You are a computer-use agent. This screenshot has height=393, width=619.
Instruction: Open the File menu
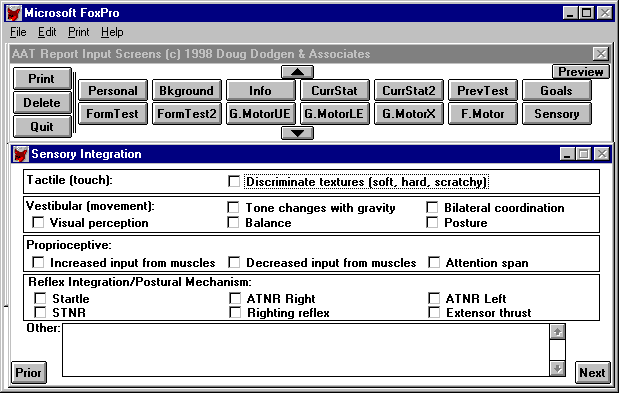point(18,32)
